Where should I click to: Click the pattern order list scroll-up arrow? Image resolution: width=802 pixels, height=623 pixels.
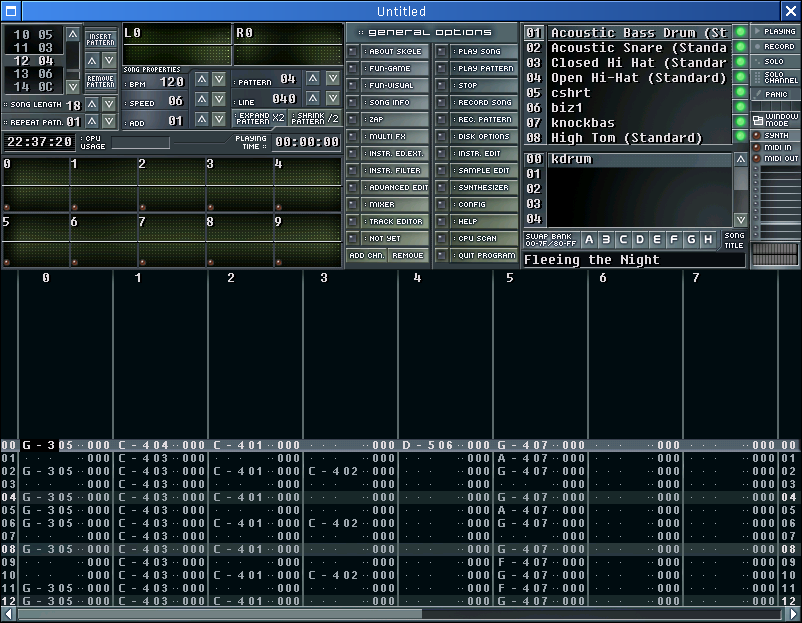73,34
